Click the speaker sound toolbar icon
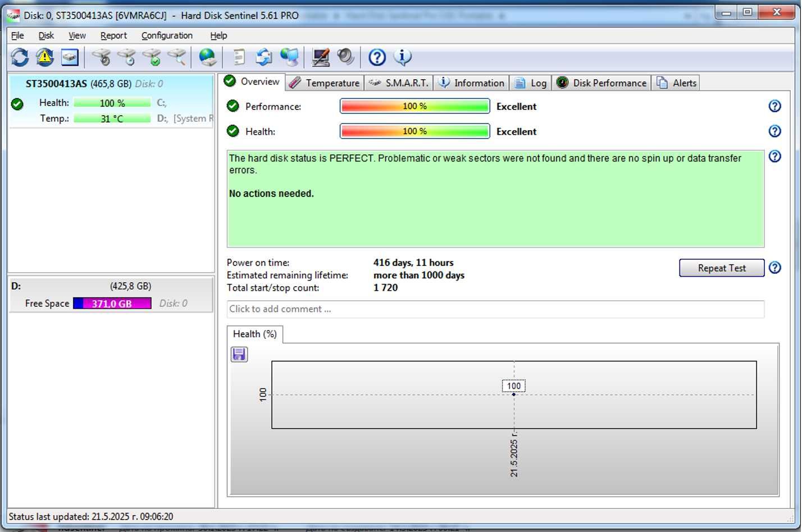 [x=345, y=57]
